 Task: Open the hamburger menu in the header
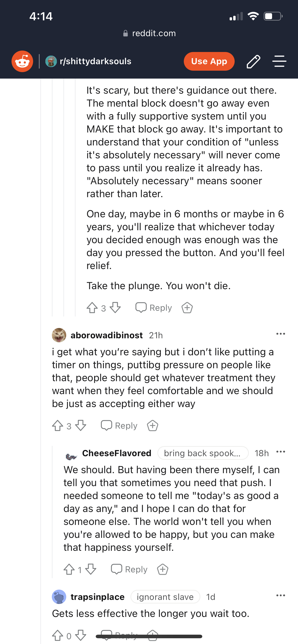pyautogui.click(x=279, y=61)
